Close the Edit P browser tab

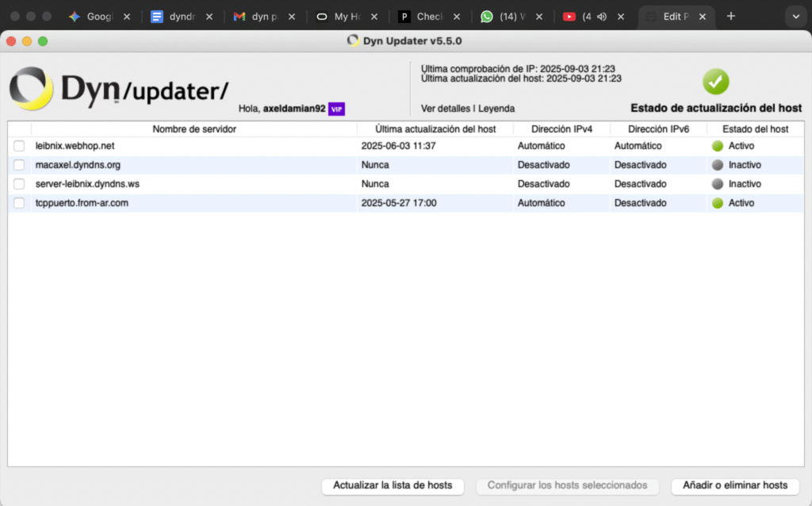pos(703,17)
